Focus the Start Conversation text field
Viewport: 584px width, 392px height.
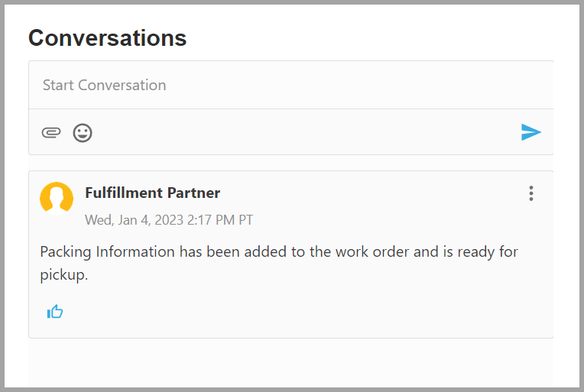click(x=291, y=86)
